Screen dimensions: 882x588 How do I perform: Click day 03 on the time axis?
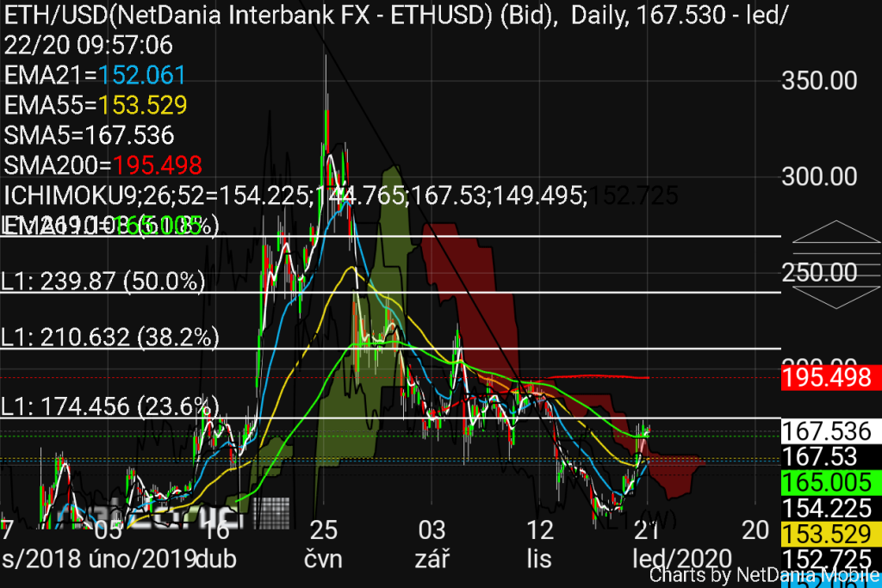click(432, 530)
